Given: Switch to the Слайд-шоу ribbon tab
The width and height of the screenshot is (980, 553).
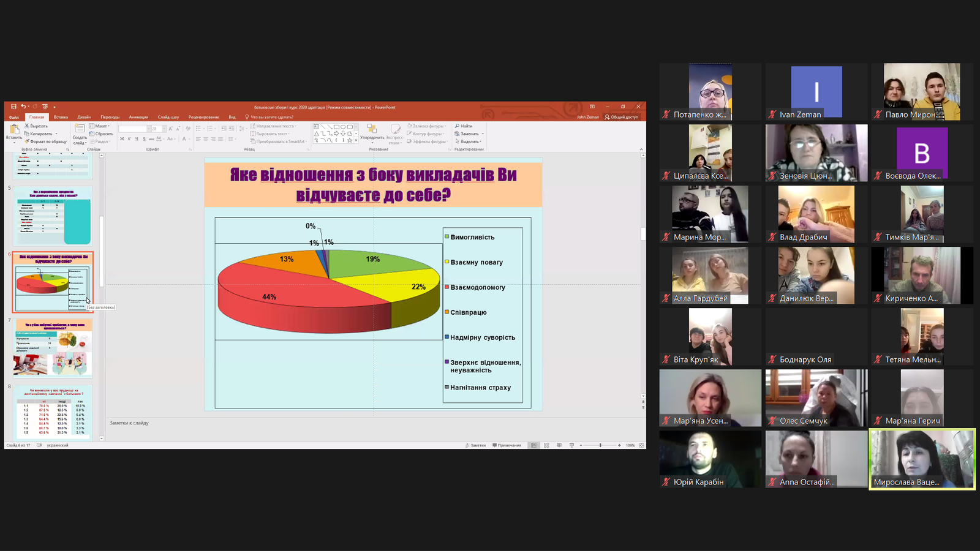Looking at the screenshot, I should [168, 117].
